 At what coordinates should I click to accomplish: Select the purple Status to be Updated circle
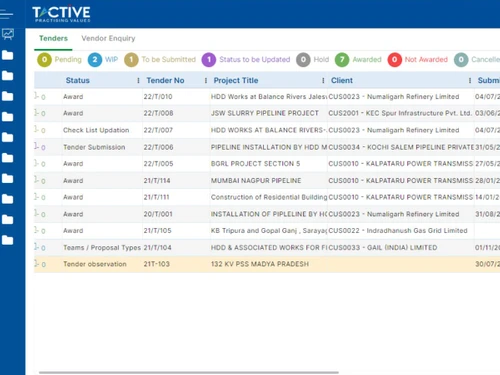pyautogui.click(x=209, y=60)
